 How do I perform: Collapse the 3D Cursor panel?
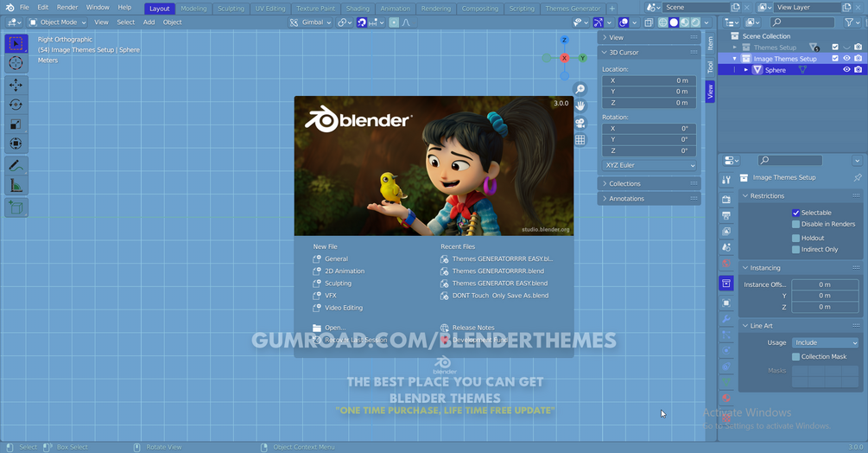click(x=649, y=53)
